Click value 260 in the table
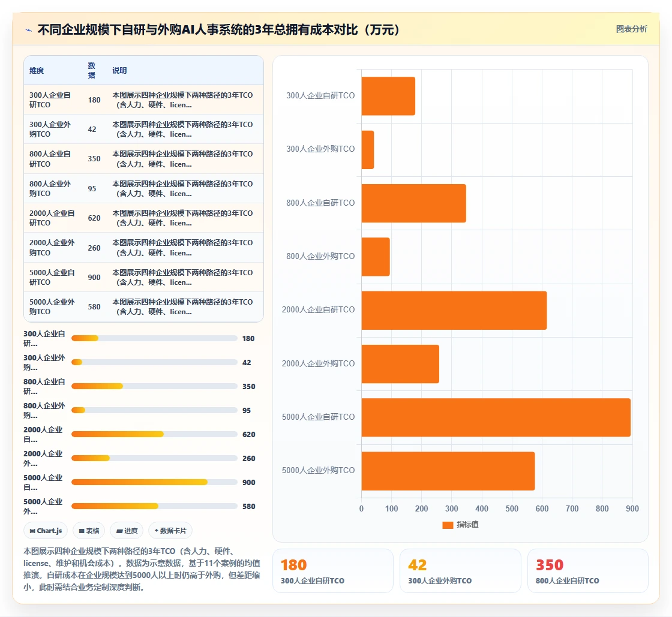This screenshot has height=617, width=672. click(x=94, y=248)
